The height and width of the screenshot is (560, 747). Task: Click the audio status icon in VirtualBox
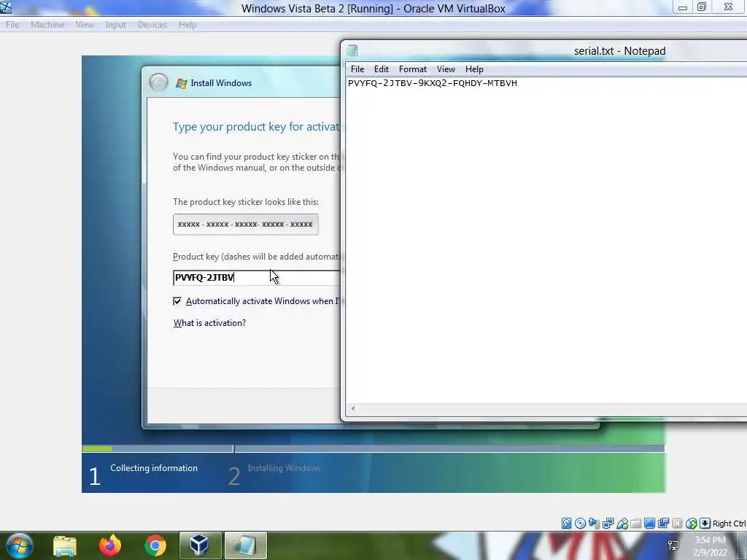click(594, 524)
